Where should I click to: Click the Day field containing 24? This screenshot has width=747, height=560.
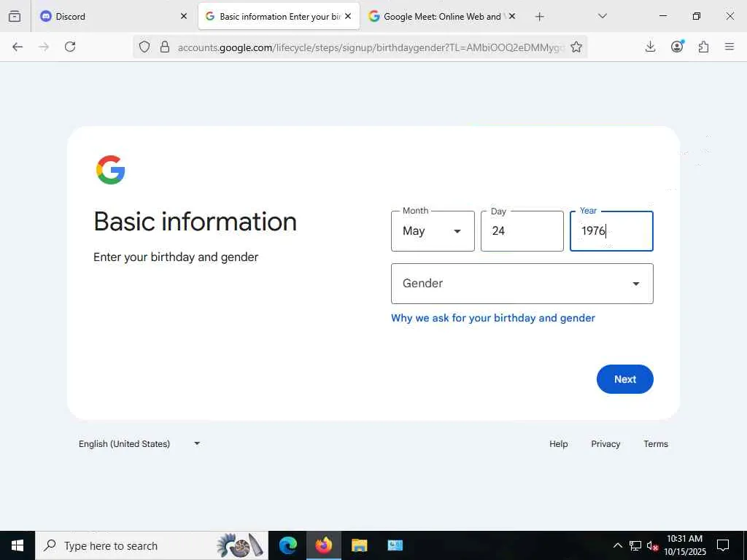tap(522, 231)
